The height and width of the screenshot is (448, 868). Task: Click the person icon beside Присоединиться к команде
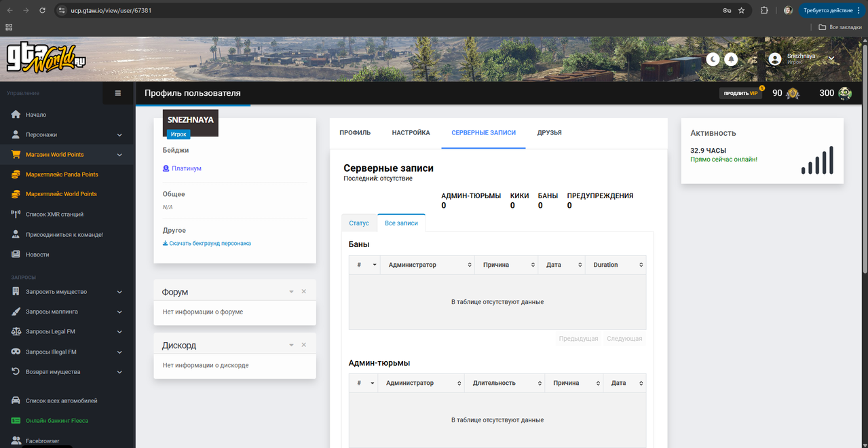(16, 235)
